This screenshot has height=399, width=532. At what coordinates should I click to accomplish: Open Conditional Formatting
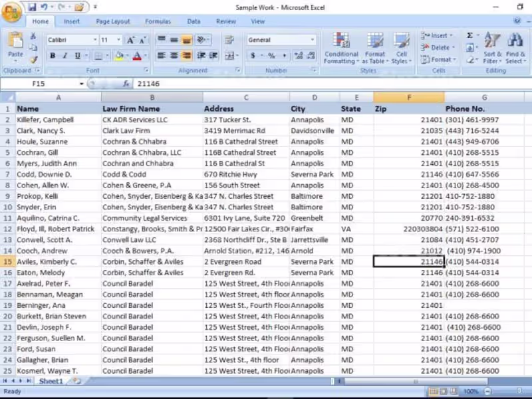[x=341, y=48]
